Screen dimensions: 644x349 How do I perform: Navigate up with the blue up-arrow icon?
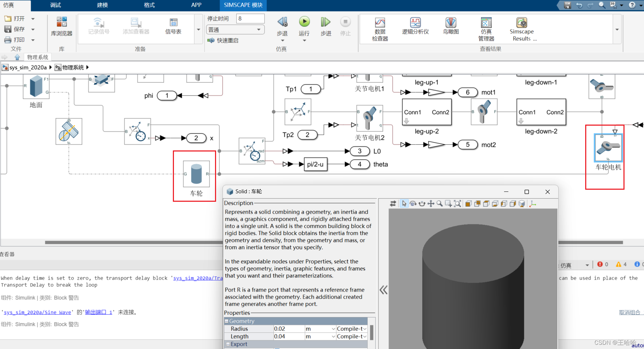coord(17,57)
